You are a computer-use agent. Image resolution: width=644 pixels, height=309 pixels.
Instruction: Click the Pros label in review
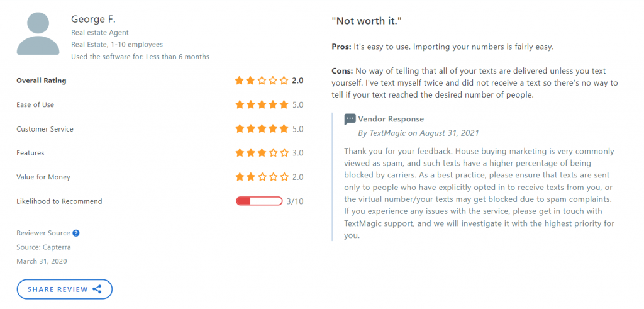coord(341,47)
